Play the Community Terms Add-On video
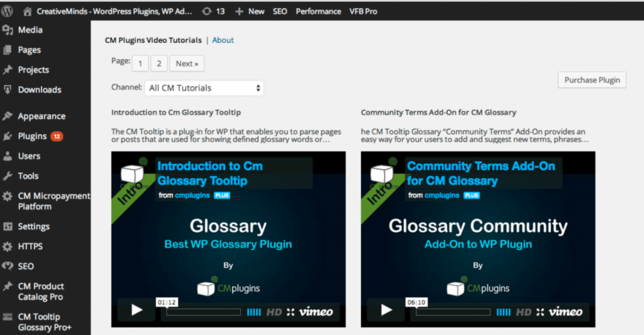 pos(386,310)
